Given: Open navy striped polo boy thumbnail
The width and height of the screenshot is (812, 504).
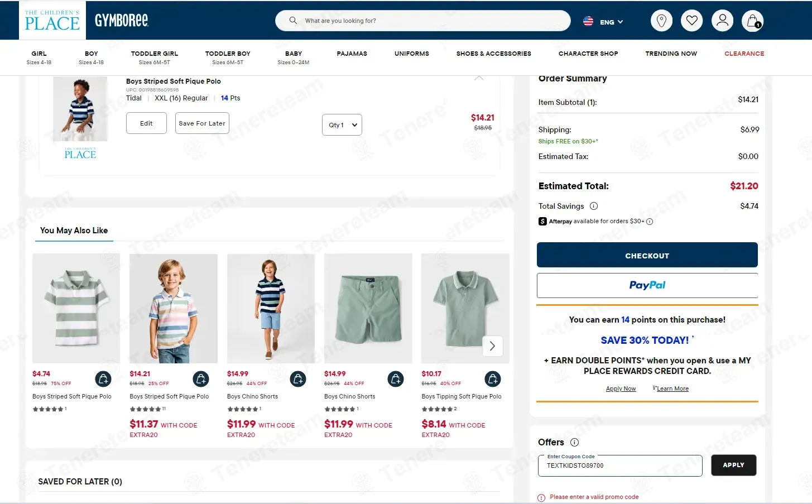Looking at the screenshot, I should click(x=271, y=309).
